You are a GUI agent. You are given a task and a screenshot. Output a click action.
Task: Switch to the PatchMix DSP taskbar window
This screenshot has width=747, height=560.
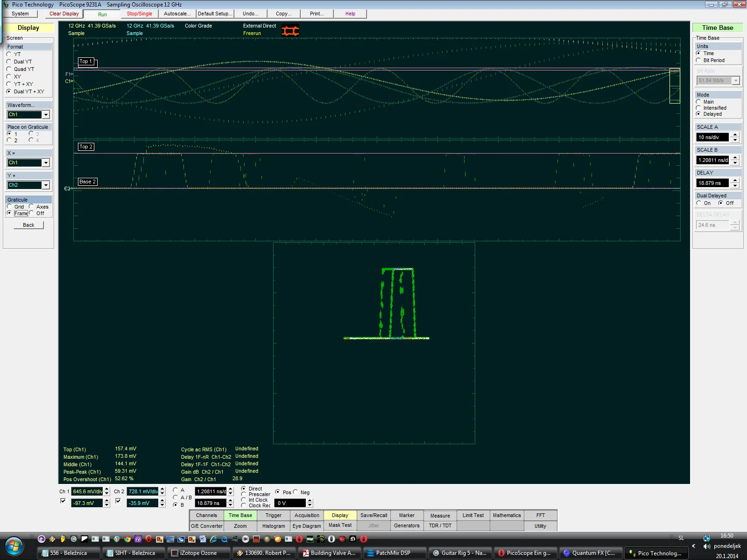(395, 553)
